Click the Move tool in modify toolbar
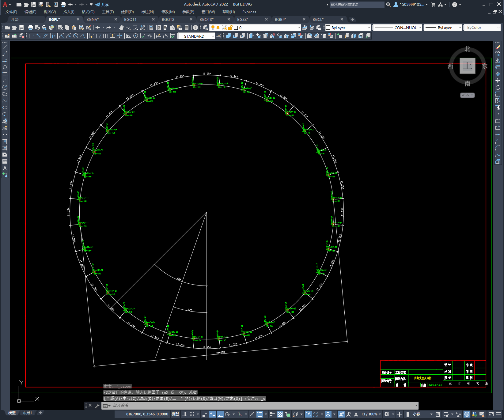Viewport: 504px width, 420px height. click(498, 81)
